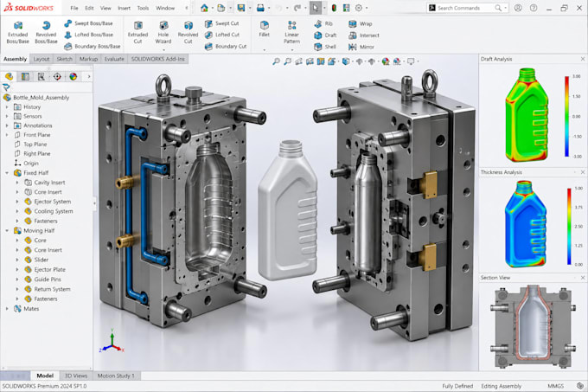Viewport: 588px width, 392px height.
Task: Close the Draft Analysis panel
Action: 583,59
